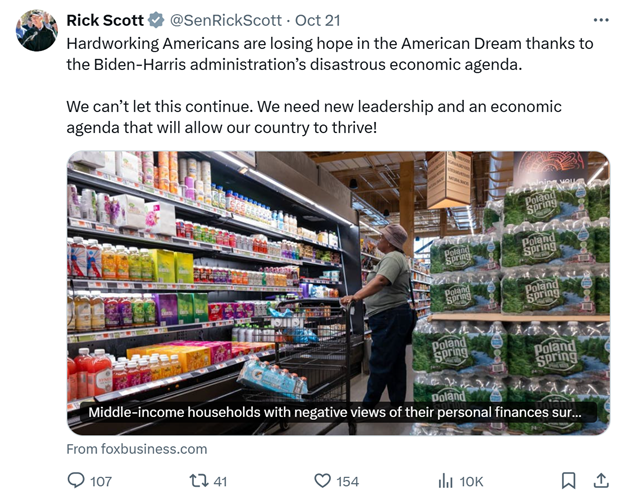Open the view analytics bar chart icon
The width and height of the screenshot is (624, 490).
(x=445, y=480)
